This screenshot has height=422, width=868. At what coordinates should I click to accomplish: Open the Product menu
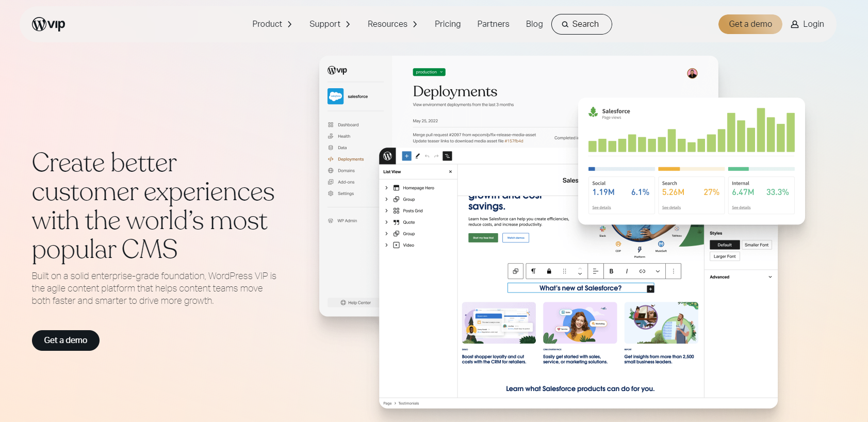[x=272, y=24]
